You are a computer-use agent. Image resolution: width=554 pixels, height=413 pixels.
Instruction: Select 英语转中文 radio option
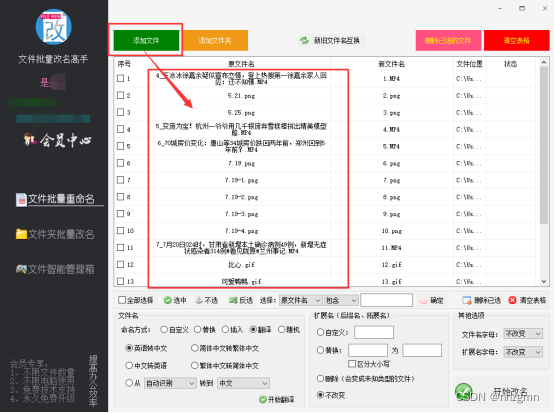[x=129, y=348]
